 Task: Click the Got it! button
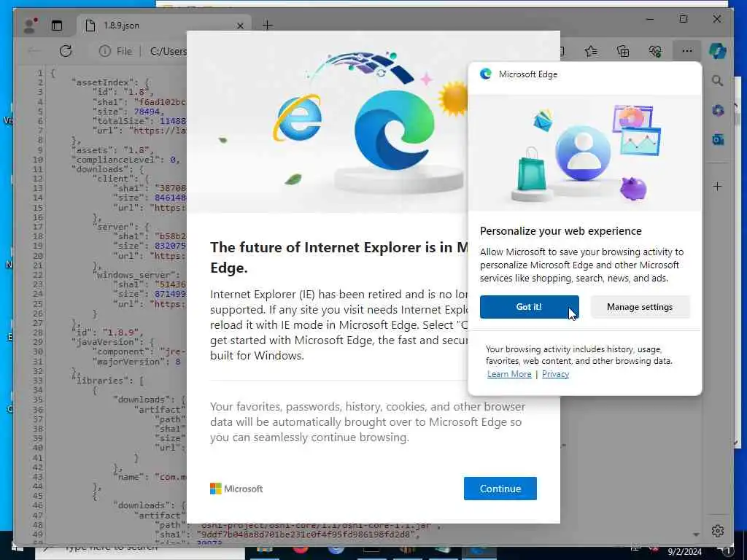click(530, 307)
